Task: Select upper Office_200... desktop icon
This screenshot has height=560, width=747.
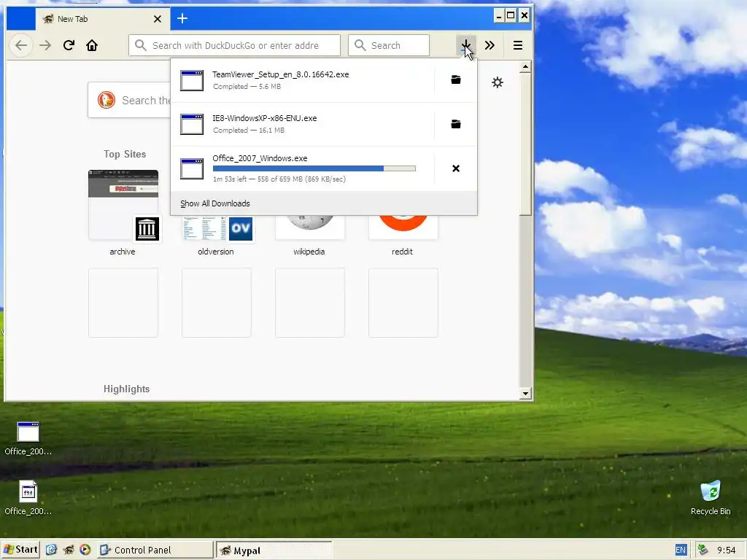Action: (28, 438)
